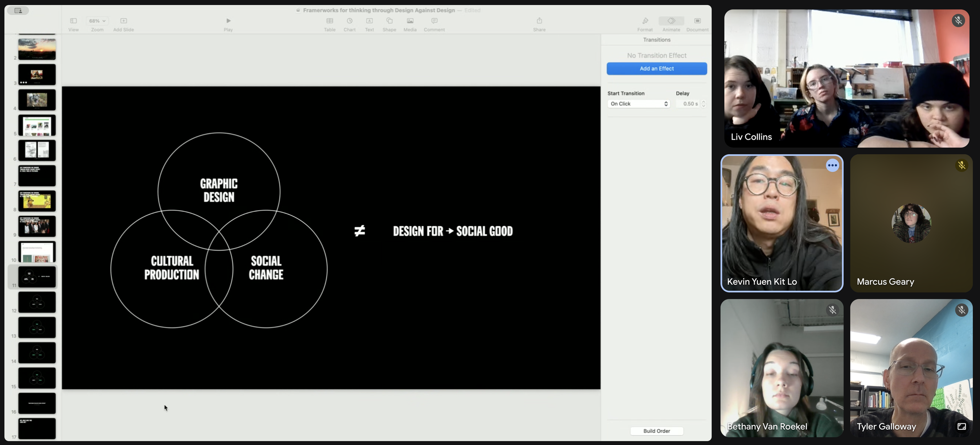
Task: Click the Play slideshow icon
Action: (228, 21)
